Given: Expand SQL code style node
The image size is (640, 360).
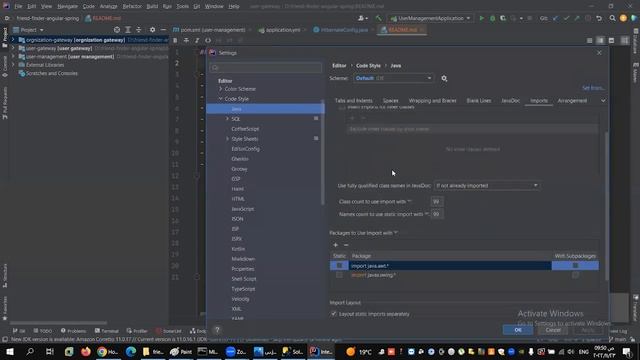Looking at the screenshot, I should coord(227,119).
